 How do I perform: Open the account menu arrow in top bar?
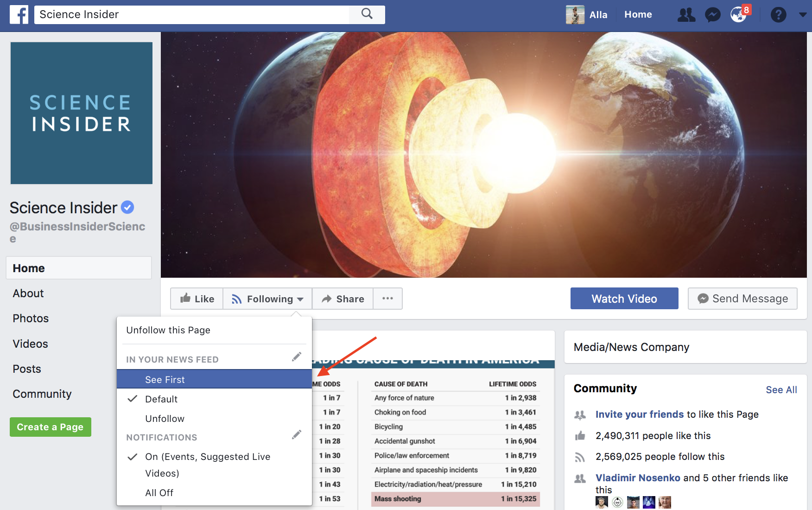803,15
